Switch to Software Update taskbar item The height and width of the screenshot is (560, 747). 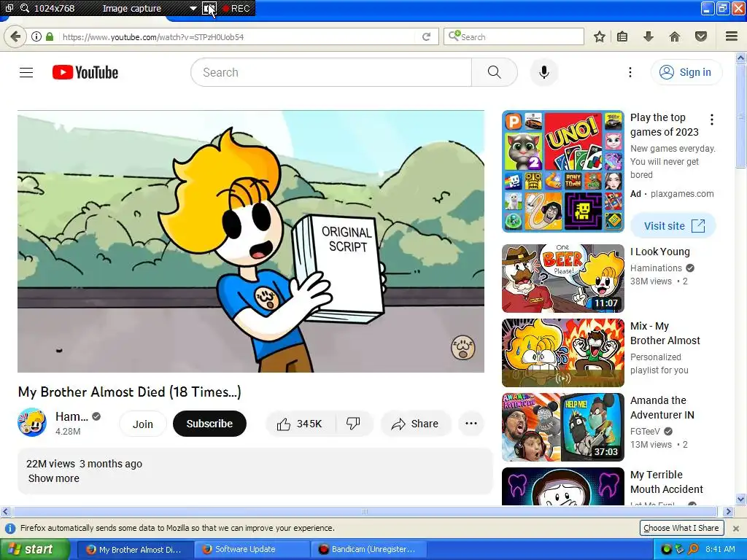(x=252, y=550)
